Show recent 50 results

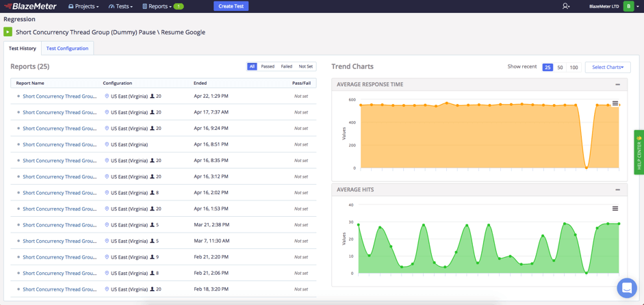coord(560,67)
